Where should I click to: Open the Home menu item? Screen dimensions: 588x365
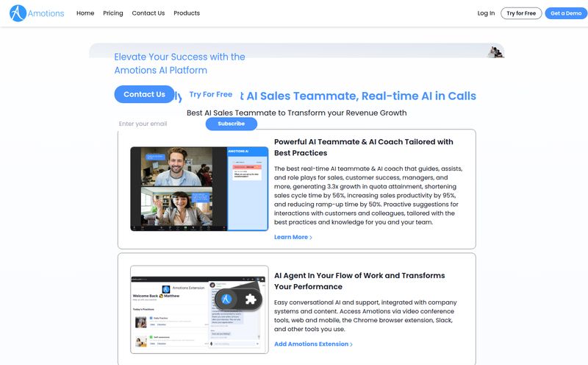85,13
